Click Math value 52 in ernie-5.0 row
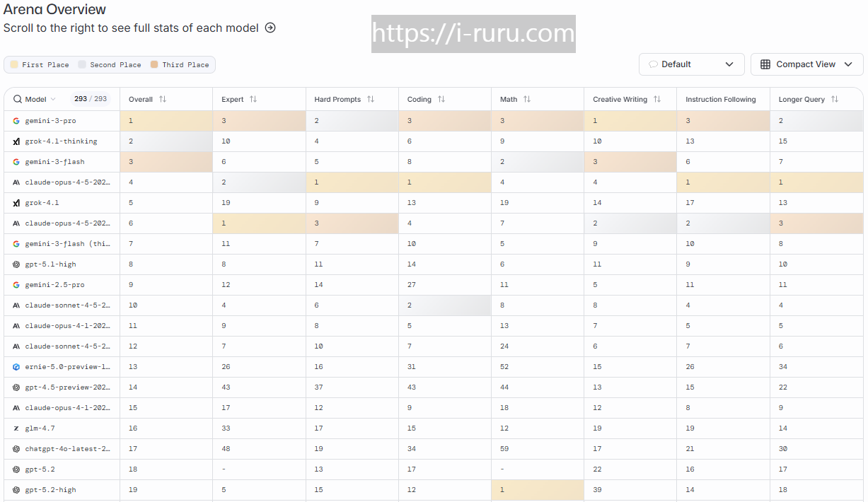This screenshot has height=502, width=868. pyautogui.click(x=504, y=367)
